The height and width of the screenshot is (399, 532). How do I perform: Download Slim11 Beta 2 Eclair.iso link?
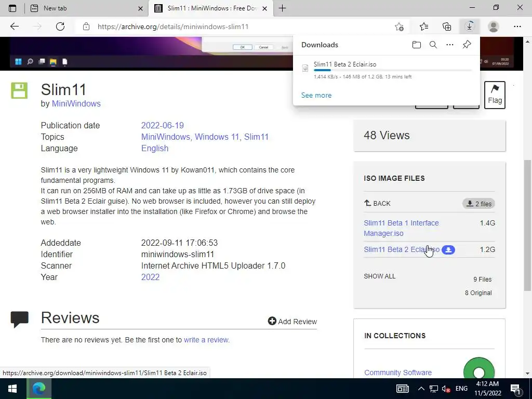[x=402, y=249]
